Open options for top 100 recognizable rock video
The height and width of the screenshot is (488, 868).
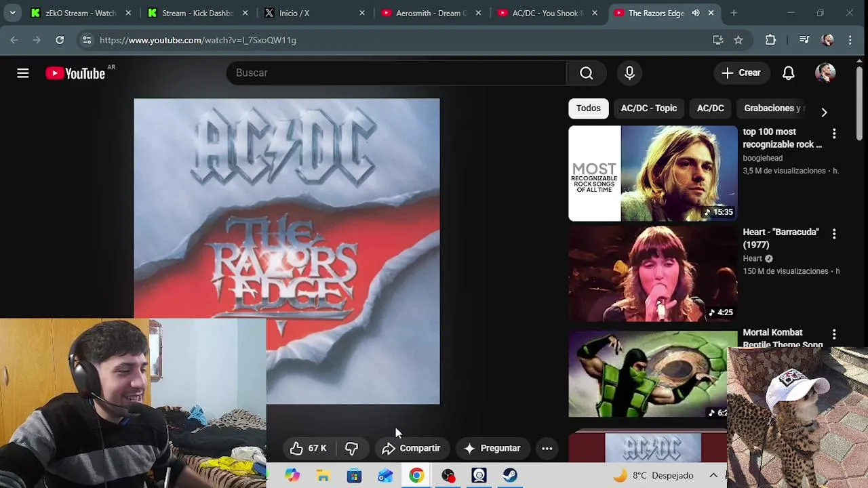tap(834, 134)
